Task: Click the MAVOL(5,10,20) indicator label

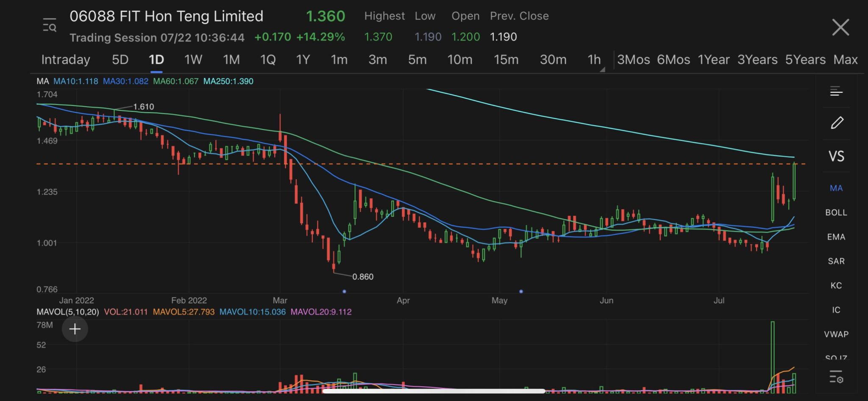Action: tap(68, 312)
